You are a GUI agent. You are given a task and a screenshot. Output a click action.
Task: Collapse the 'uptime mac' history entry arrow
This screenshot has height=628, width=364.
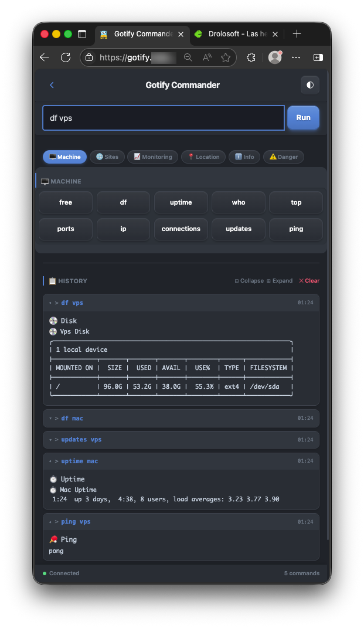50,461
